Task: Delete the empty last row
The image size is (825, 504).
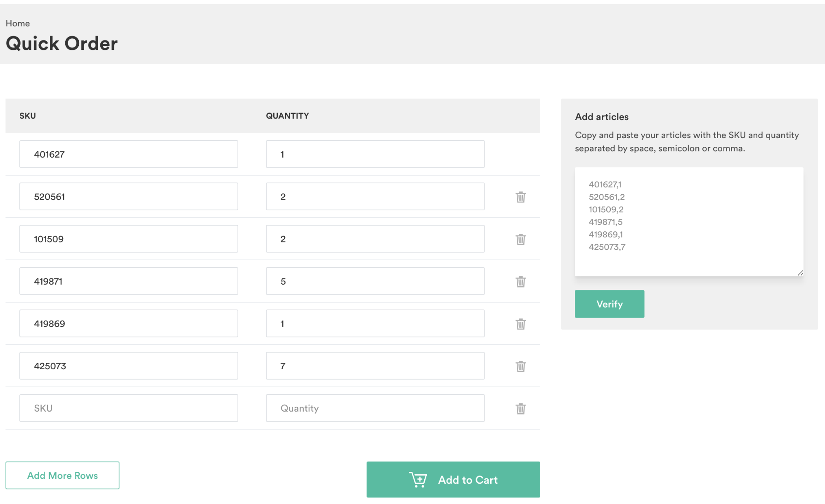Action: (x=520, y=409)
